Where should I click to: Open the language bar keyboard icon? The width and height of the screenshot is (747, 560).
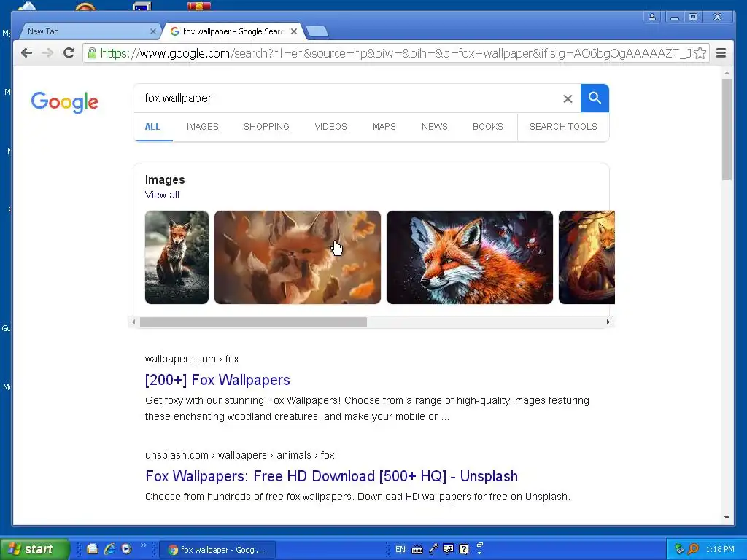(x=417, y=550)
